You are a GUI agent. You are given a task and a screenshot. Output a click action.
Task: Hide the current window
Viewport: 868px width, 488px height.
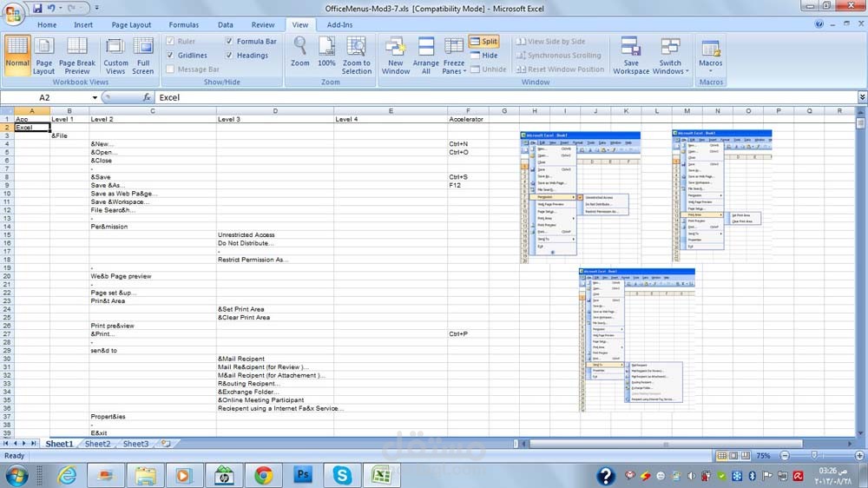click(x=483, y=56)
